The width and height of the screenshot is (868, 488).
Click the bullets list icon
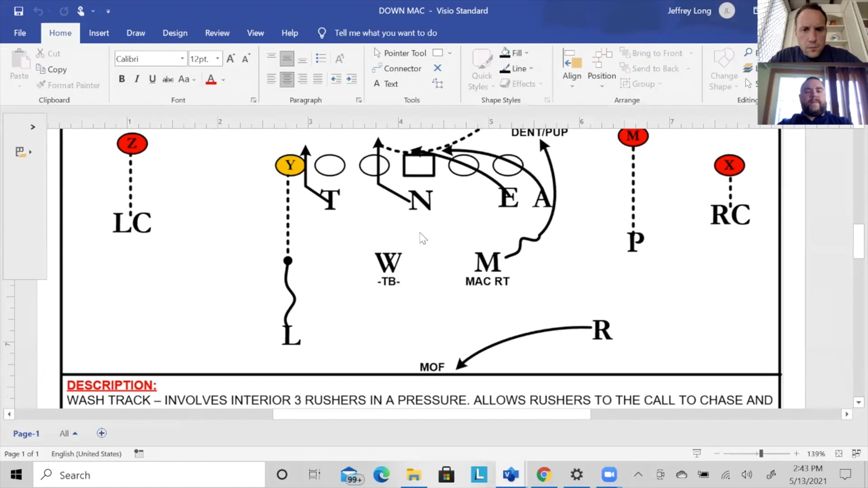click(x=321, y=58)
